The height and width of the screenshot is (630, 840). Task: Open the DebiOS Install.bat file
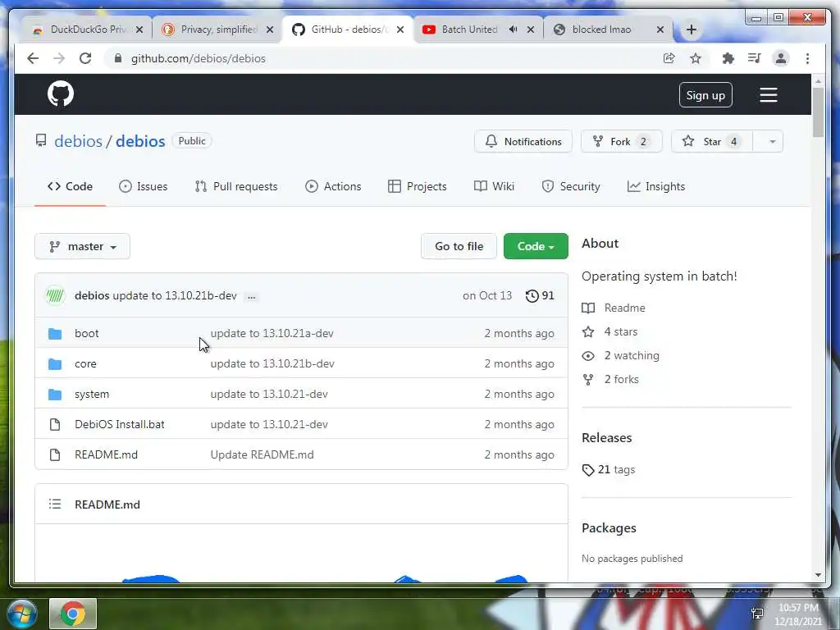(x=120, y=424)
